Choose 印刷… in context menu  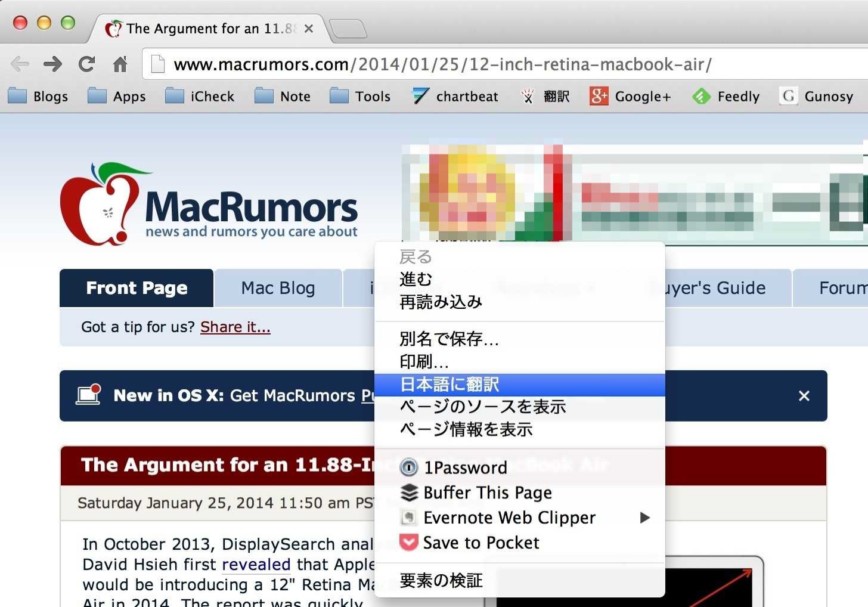(x=519, y=361)
